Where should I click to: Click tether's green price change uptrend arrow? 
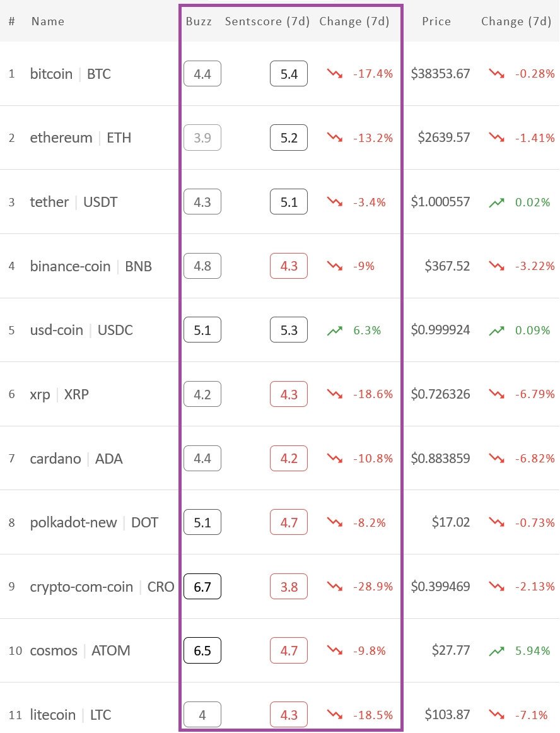coord(496,202)
